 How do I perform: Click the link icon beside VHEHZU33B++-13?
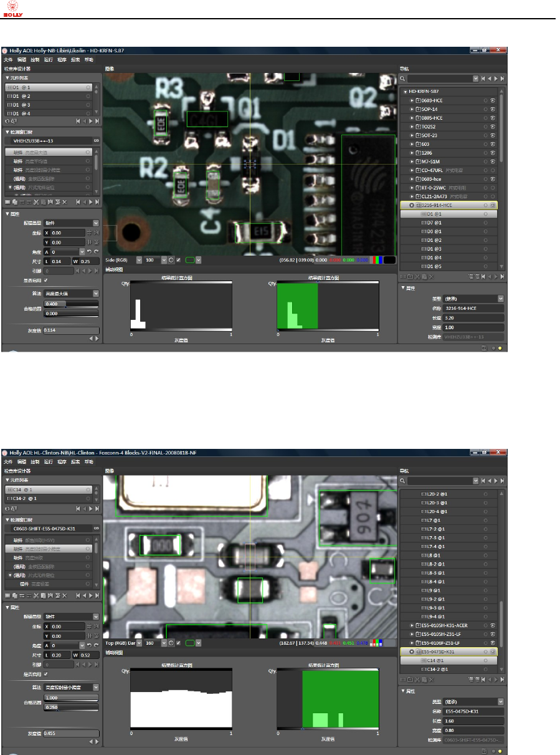click(97, 141)
